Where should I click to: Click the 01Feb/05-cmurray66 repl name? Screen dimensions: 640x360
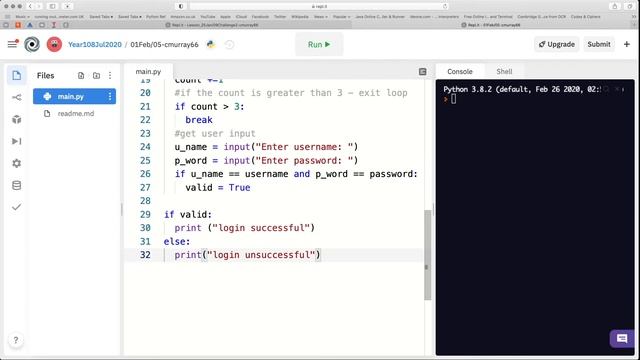(x=164, y=44)
